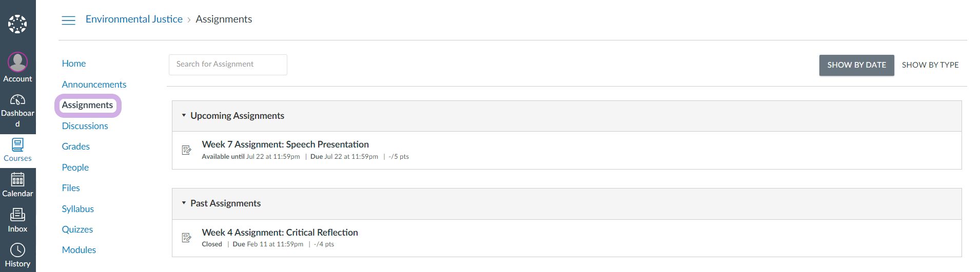Screen dimensions: 980x272
Task: Open the Inbox icon
Action: 17,215
